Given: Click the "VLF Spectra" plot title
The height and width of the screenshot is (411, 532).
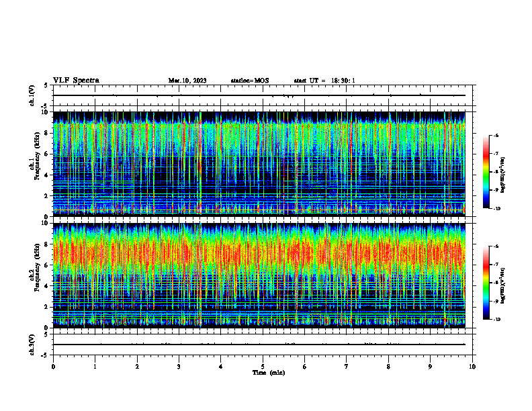Looking at the screenshot, I should pos(76,81).
